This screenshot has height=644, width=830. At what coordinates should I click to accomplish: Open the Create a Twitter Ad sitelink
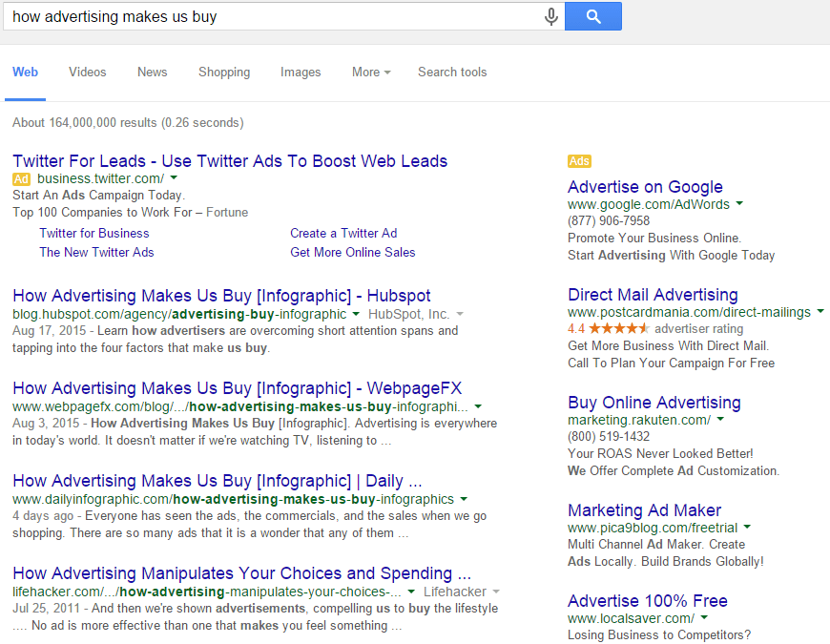(343, 234)
